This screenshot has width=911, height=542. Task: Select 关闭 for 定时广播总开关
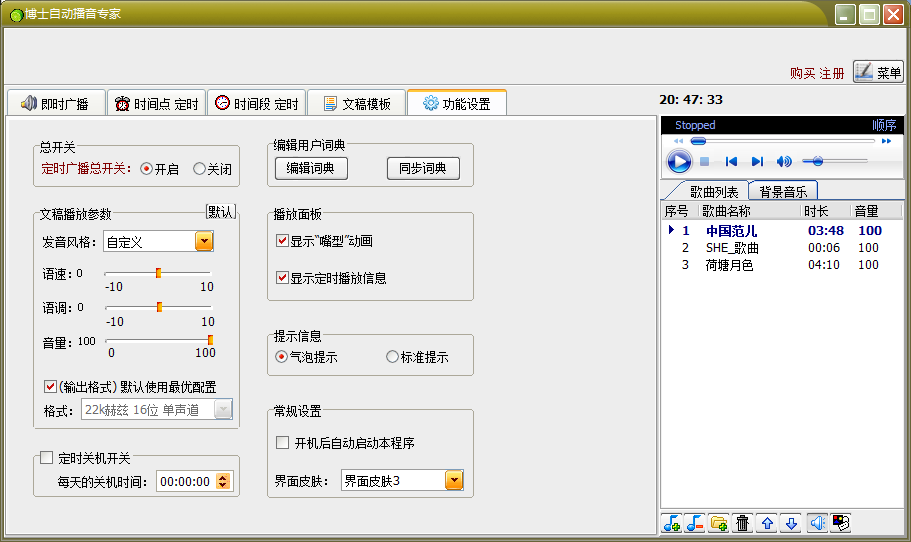point(213,169)
